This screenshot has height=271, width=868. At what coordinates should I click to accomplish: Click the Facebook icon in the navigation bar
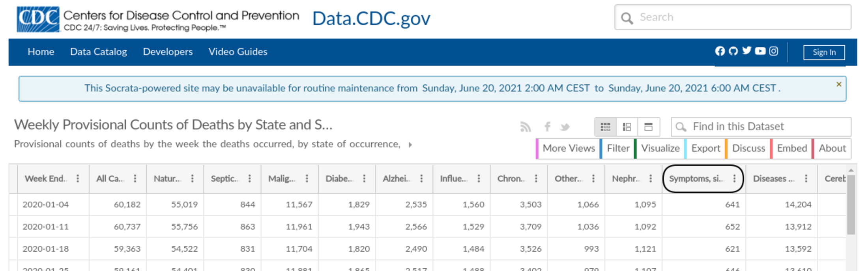(720, 51)
